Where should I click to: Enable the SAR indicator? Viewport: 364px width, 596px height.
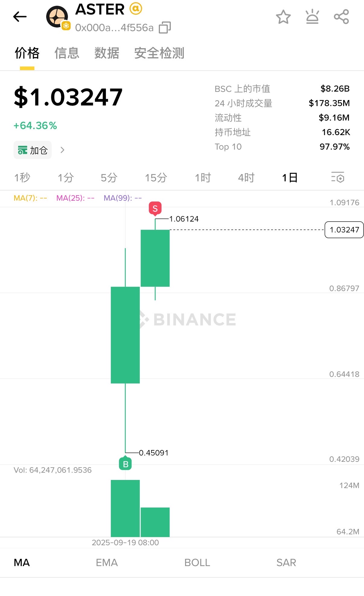tap(286, 562)
